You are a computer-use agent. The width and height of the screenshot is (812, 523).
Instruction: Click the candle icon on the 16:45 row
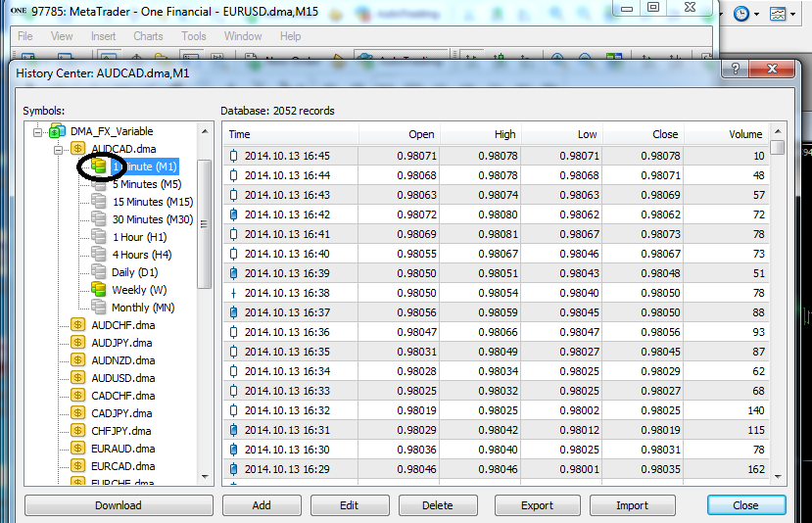[233, 156]
